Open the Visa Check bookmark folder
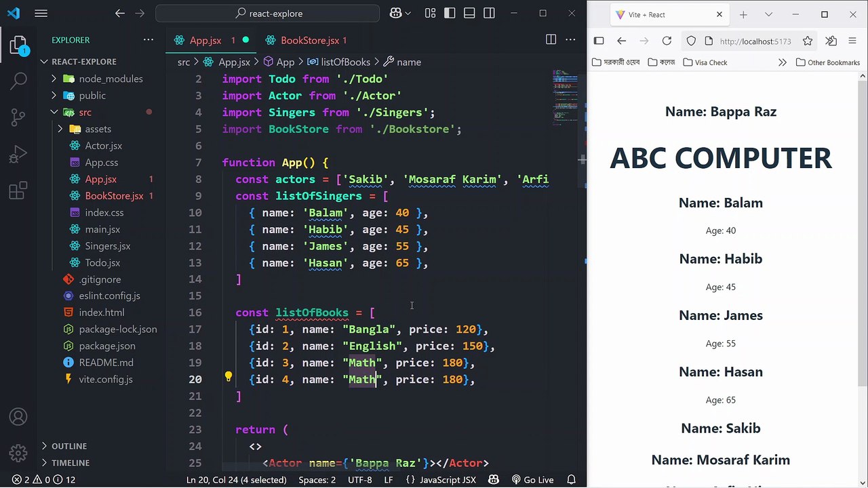 [x=705, y=62]
